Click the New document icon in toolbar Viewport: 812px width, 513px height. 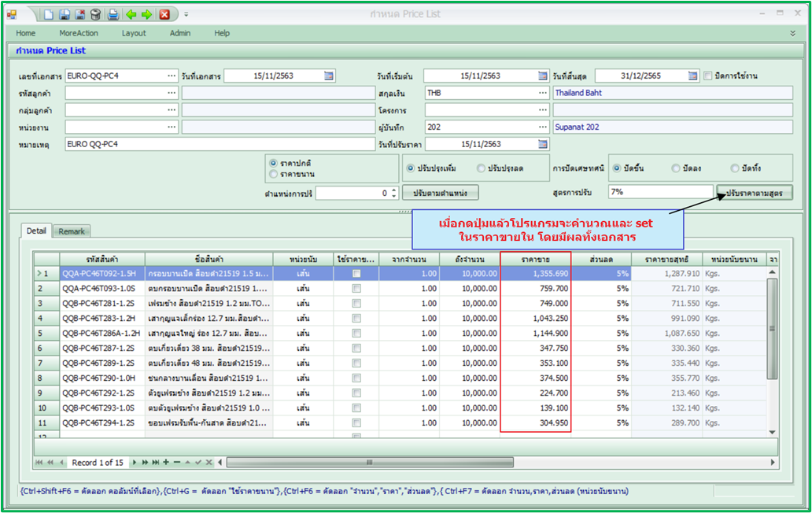49,14
